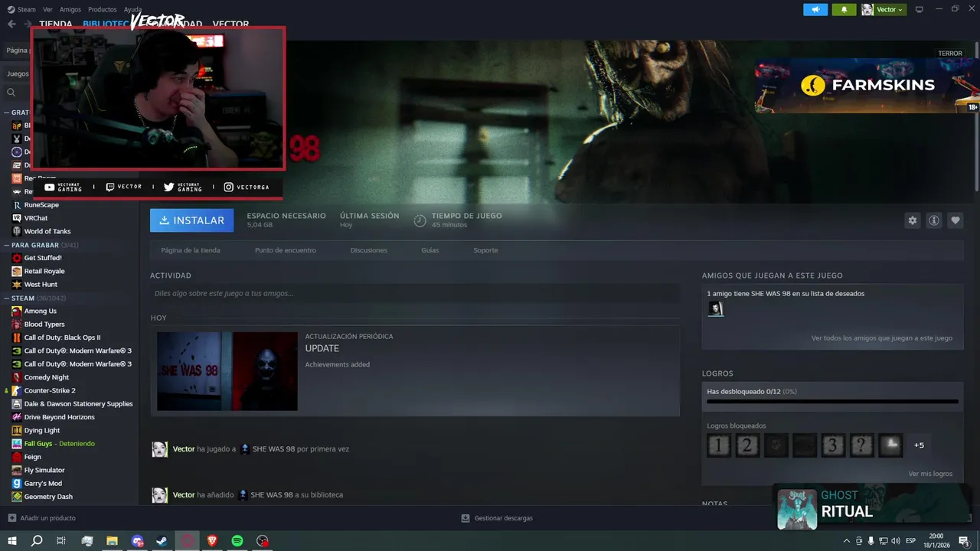Screen dimensions: 980x551
Task: Open the Ver mis logros link
Action: coord(930,474)
